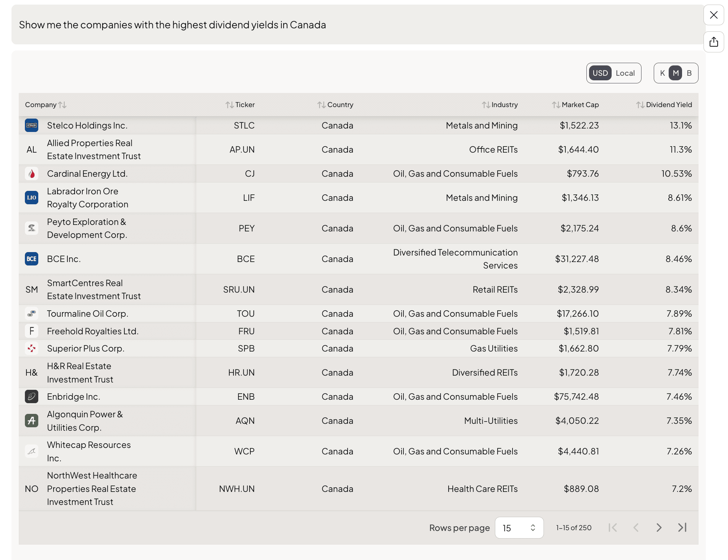The image size is (728, 560).
Task: Sort by Market Cap column
Action: [x=575, y=105]
